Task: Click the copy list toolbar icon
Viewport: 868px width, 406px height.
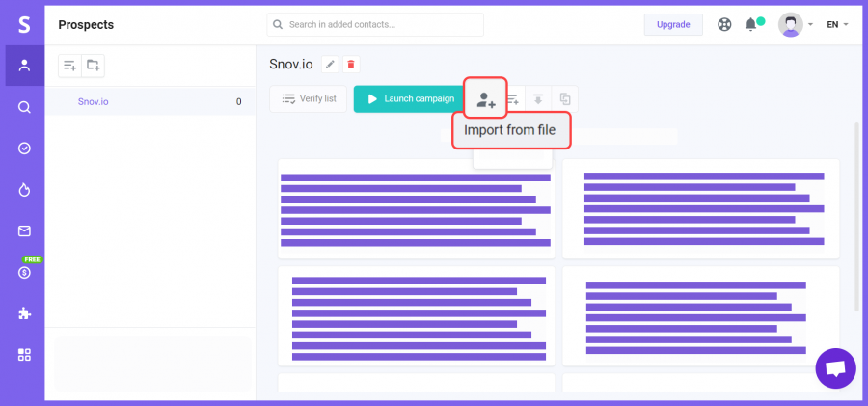Action: (564, 99)
